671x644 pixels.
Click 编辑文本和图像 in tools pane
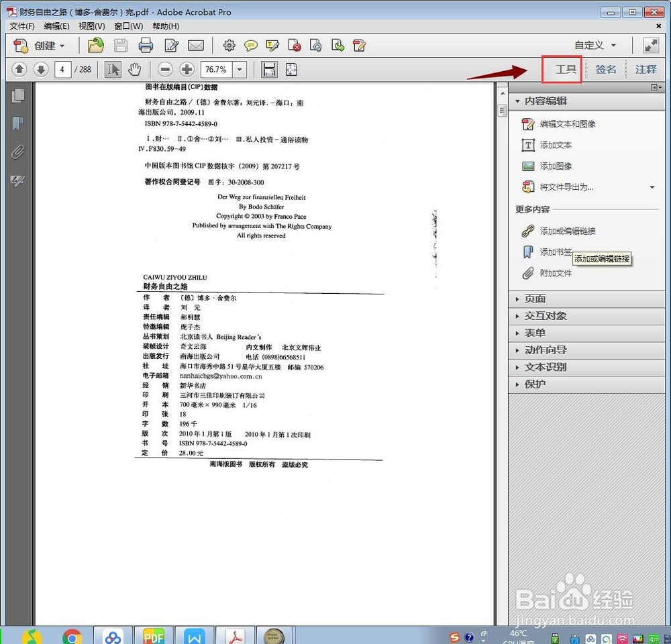point(558,124)
